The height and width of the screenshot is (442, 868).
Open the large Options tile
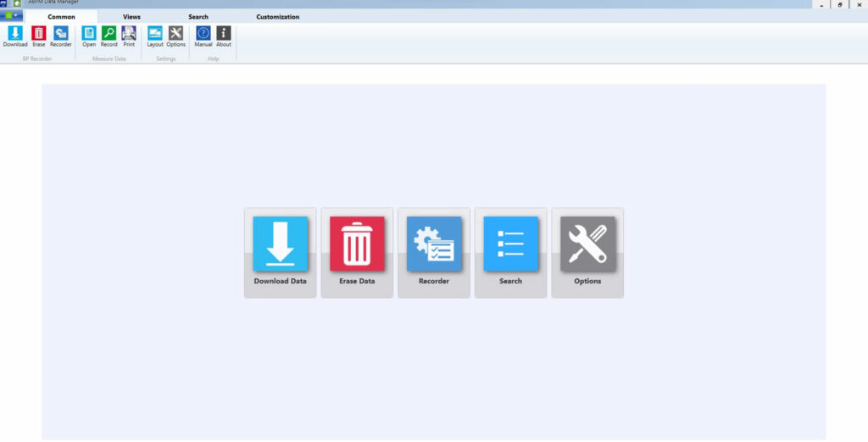pos(587,252)
